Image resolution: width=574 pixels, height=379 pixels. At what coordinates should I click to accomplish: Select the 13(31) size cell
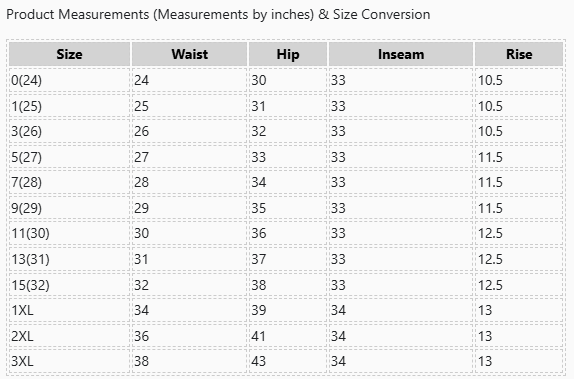(70, 259)
